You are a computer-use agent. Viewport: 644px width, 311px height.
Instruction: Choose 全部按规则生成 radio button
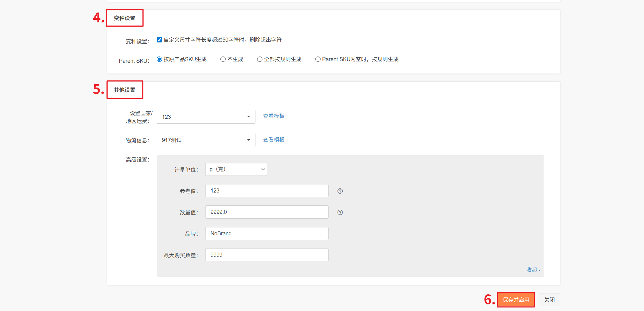coord(260,59)
